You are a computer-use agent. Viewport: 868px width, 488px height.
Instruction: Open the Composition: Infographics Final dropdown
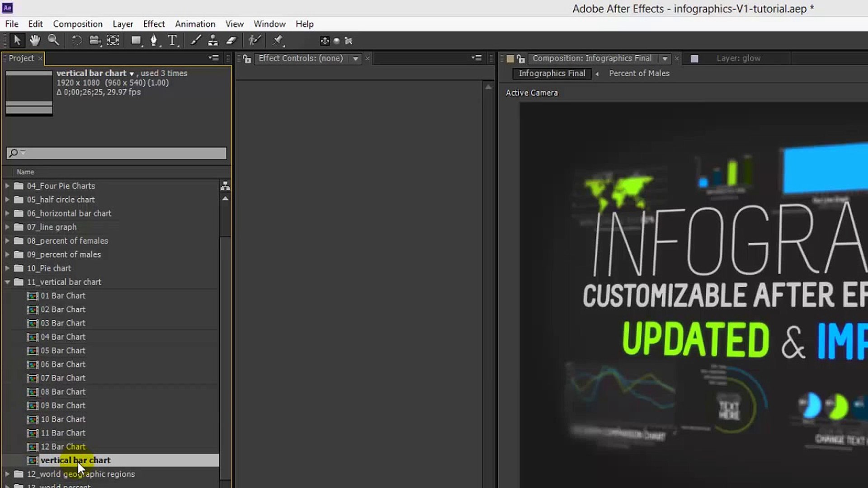click(665, 59)
